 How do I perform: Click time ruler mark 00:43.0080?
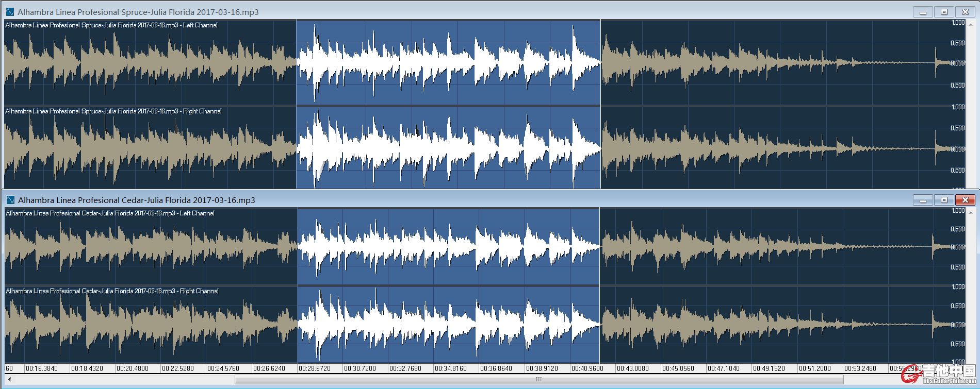(633, 369)
